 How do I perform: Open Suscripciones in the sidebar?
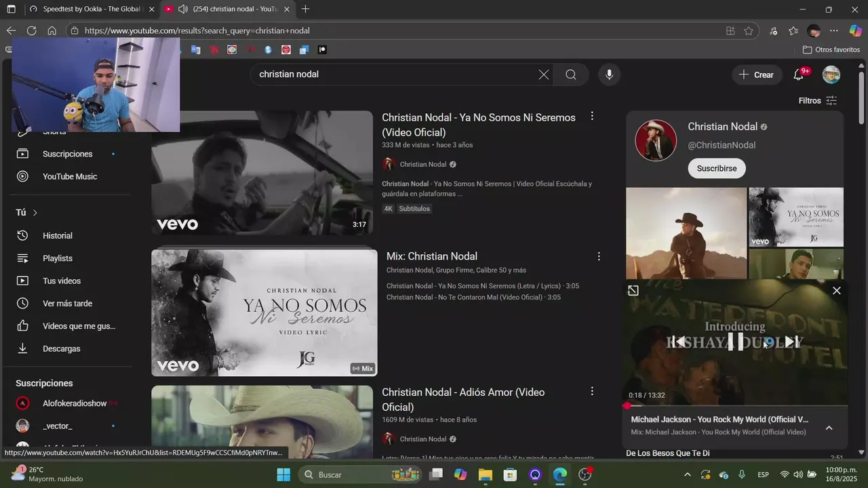click(66, 154)
